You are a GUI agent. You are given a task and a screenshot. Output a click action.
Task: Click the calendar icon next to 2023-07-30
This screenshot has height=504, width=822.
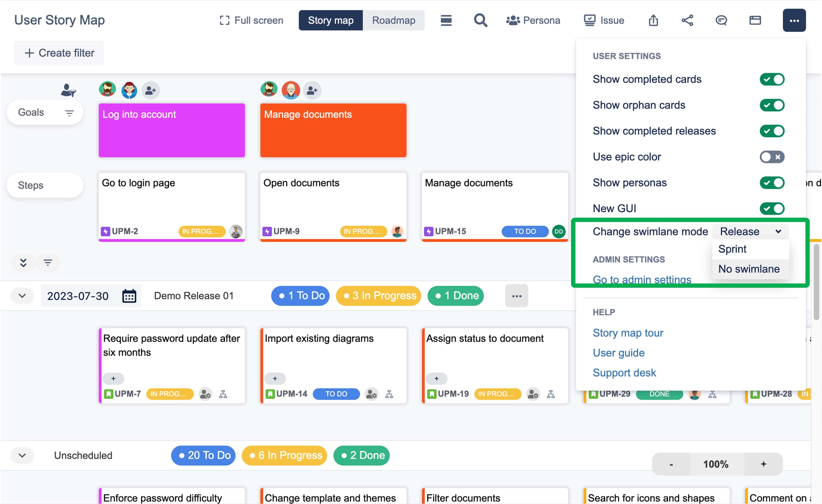coord(129,296)
